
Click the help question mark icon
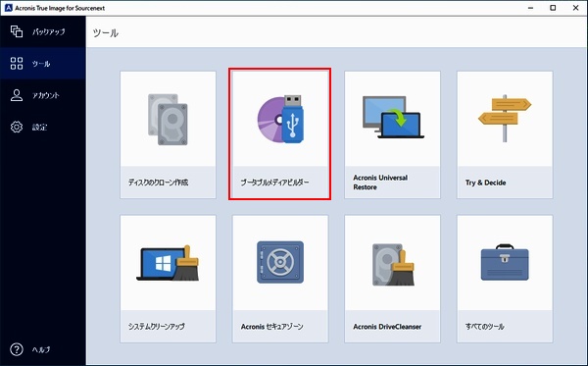click(x=17, y=349)
